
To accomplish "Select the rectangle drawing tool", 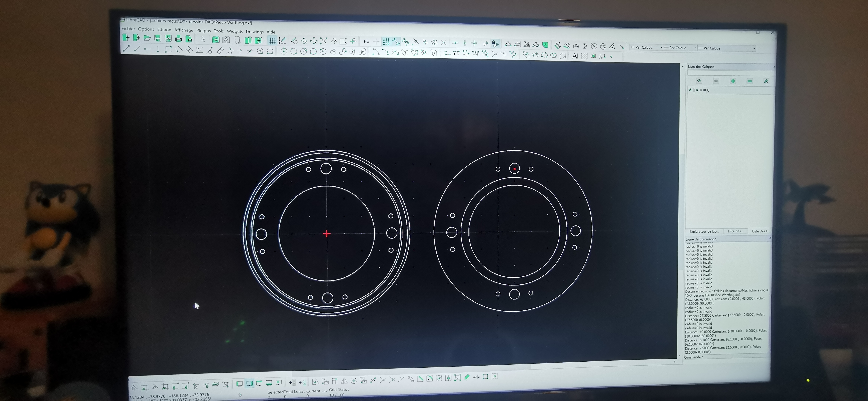I will [168, 50].
